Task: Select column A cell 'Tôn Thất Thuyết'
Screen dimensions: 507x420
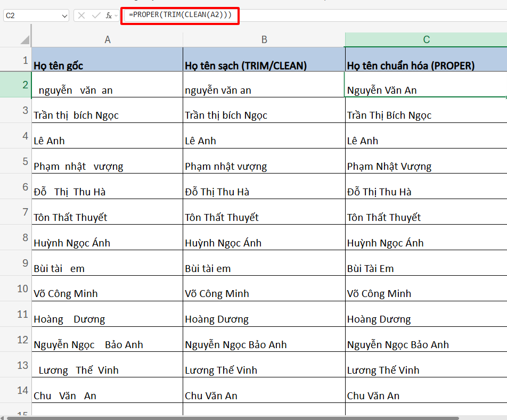Action: coord(108,212)
